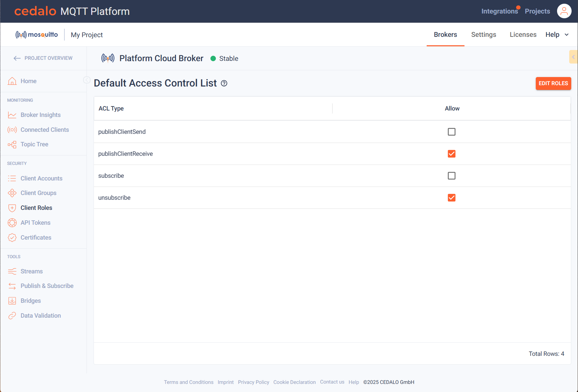Switch to the Licenses tab
The height and width of the screenshot is (392, 578).
point(523,34)
